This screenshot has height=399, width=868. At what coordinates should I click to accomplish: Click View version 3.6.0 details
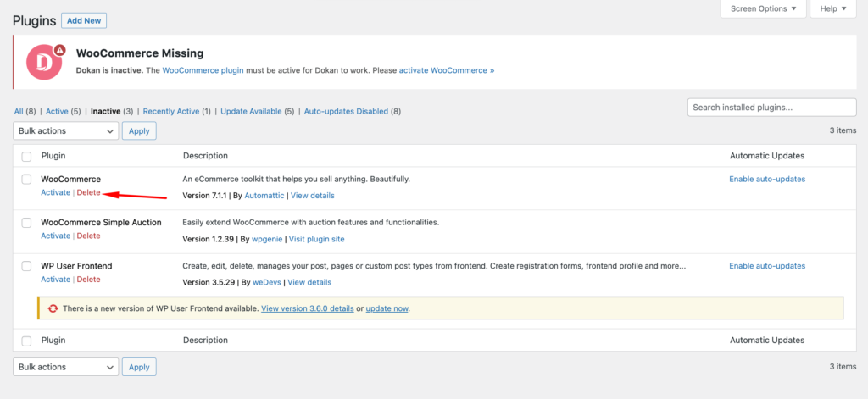pyautogui.click(x=307, y=309)
